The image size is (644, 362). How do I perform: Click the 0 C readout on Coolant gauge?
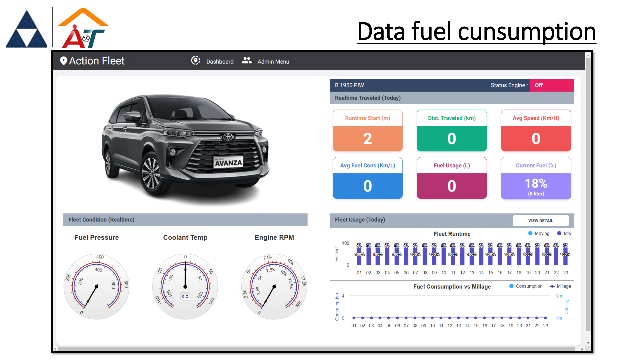pos(185,296)
